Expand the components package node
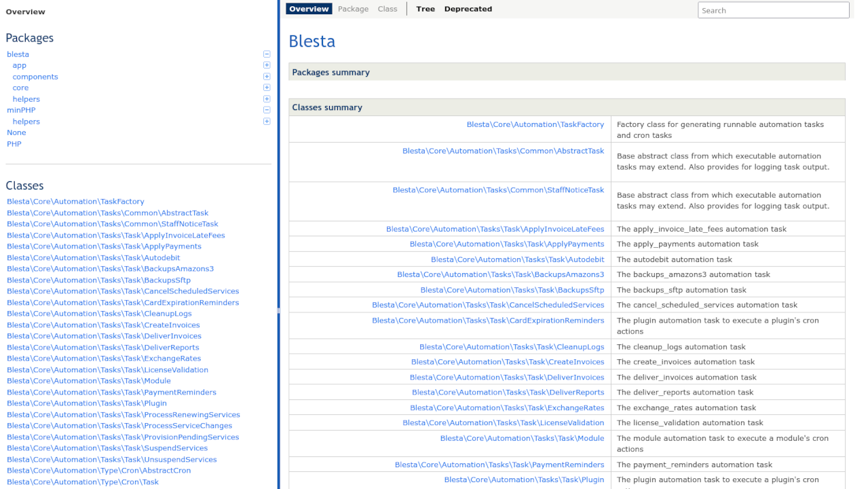The width and height of the screenshot is (868, 489). (267, 77)
